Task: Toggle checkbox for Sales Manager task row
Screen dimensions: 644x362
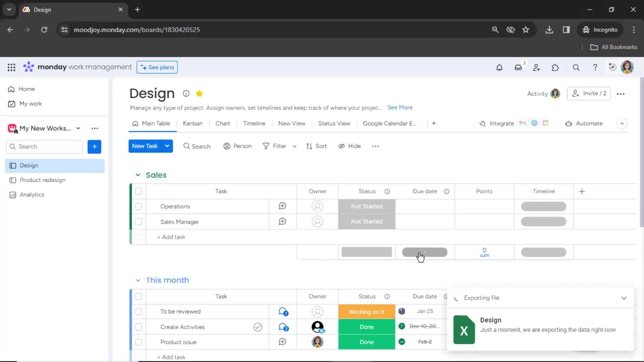Action: (x=139, y=222)
